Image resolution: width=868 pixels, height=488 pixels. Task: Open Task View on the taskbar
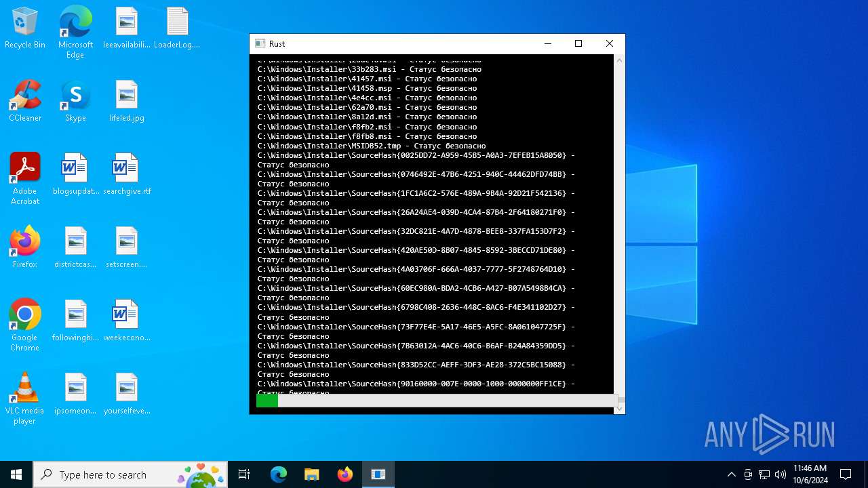[244, 474]
